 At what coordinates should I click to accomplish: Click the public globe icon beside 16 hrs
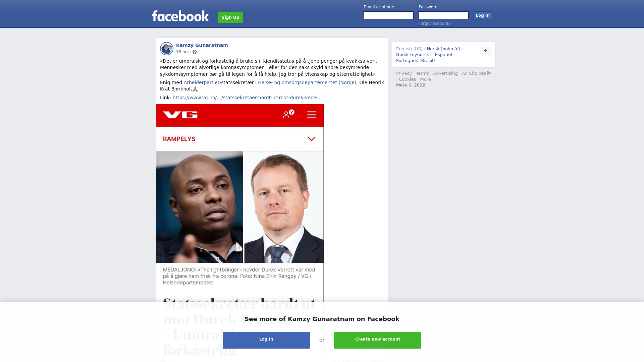click(195, 52)
